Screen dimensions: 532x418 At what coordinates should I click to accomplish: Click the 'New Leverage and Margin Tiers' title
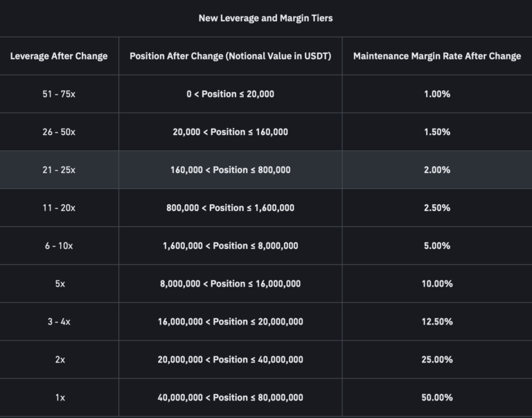(x=265, y=18)
